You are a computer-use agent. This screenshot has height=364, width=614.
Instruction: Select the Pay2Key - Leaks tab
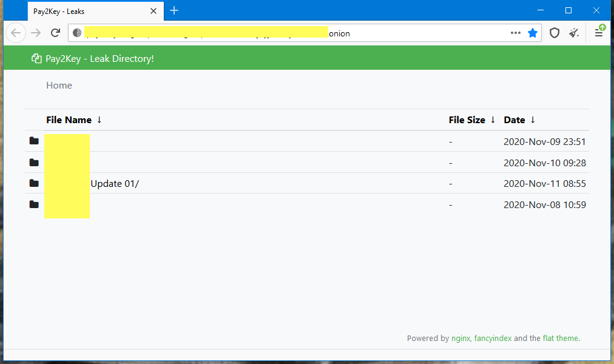click(x=95, y=12)
